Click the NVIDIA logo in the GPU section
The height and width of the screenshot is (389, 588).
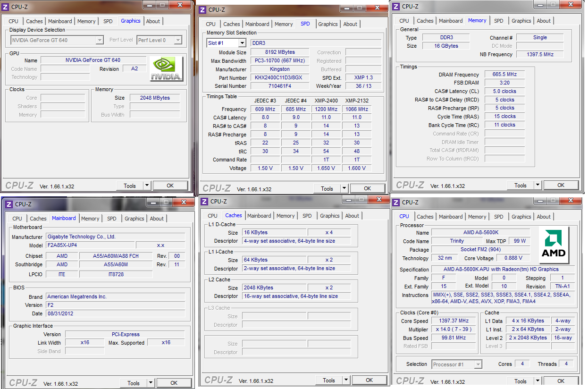coord(166,69)
